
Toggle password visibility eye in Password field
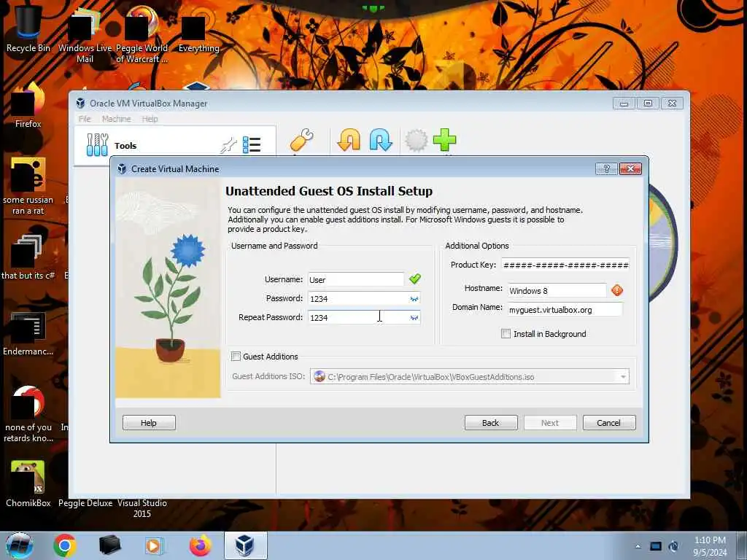click(x=414, y=298)
